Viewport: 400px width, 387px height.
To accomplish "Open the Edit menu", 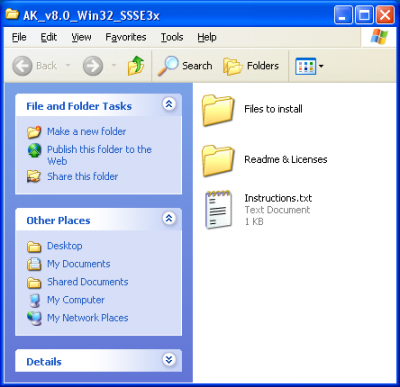I will click(x=49, y=37).
